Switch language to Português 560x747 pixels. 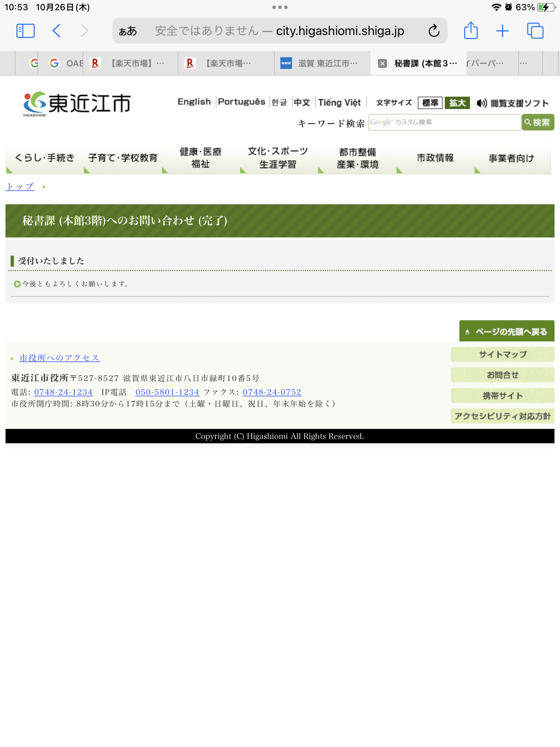tap(241, 102)
